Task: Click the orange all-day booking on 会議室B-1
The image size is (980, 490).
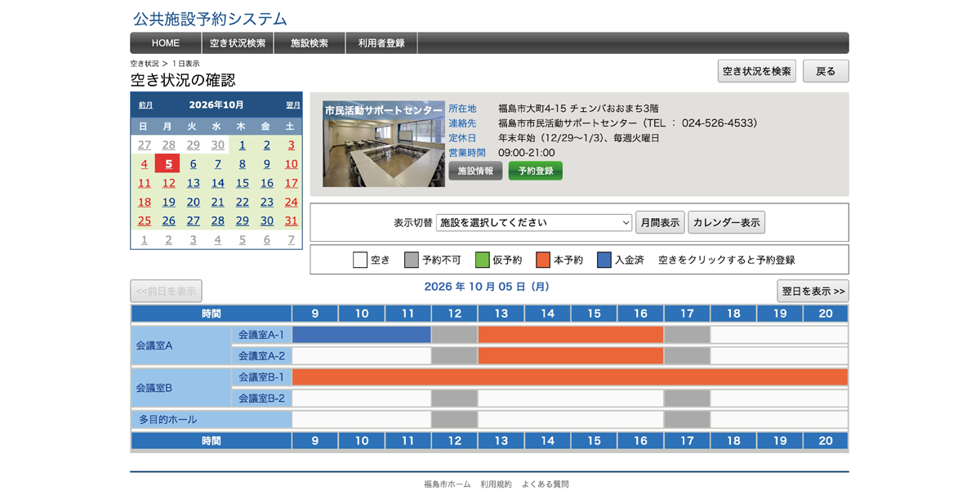Action: point(570,377)
